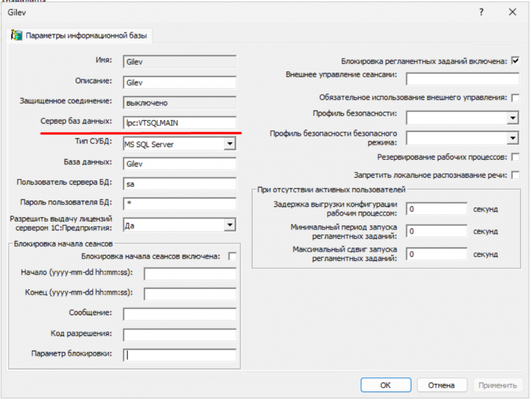
Task: Click the База данных input field
Action: (180, 164)
